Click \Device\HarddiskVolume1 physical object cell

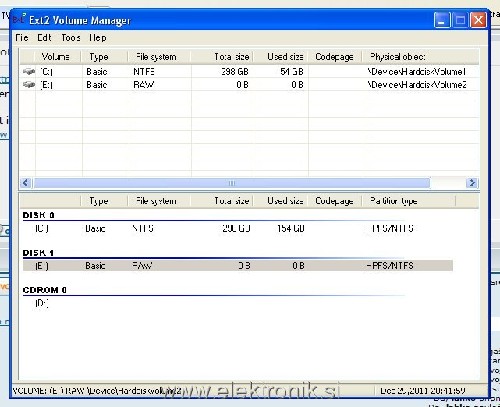[x=417, y=71]
